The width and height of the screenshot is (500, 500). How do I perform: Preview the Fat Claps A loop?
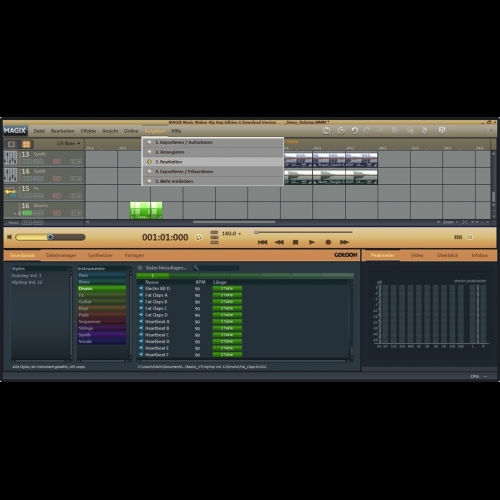point(141,295)
